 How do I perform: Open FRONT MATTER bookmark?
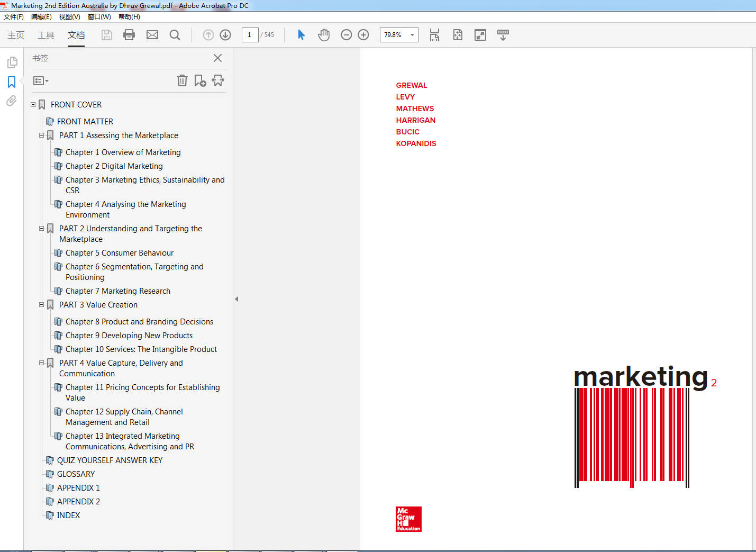coord(85,122)
